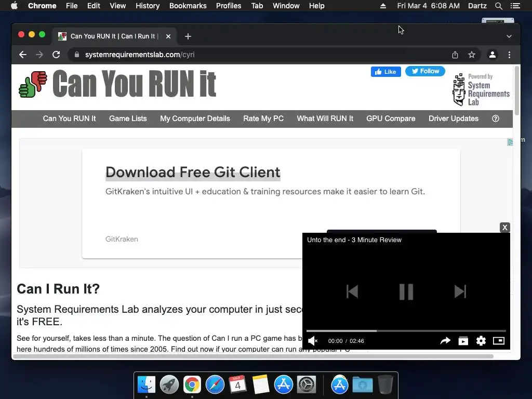
Task: Open Notes from the Dock
Action: click(261, 385)
